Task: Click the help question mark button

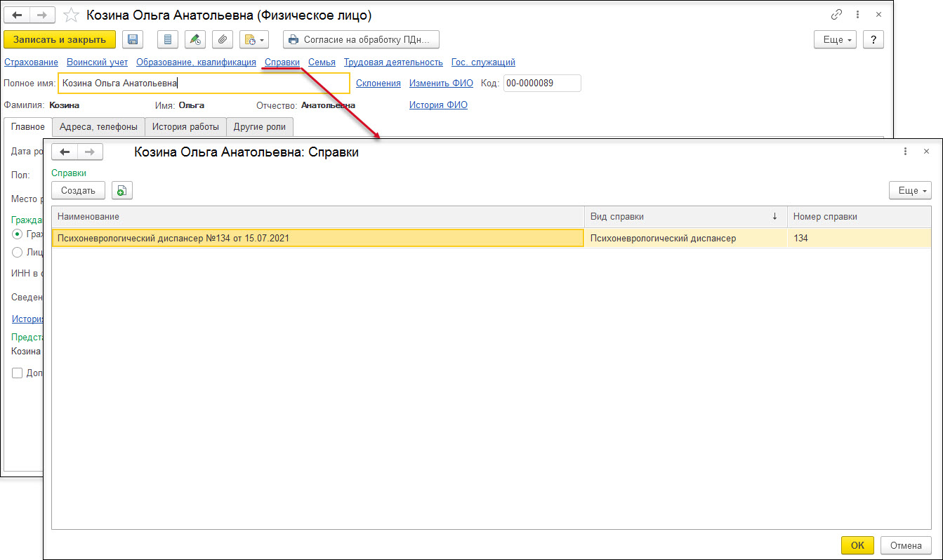Action: pyautogui.click(x=873, y=39)
